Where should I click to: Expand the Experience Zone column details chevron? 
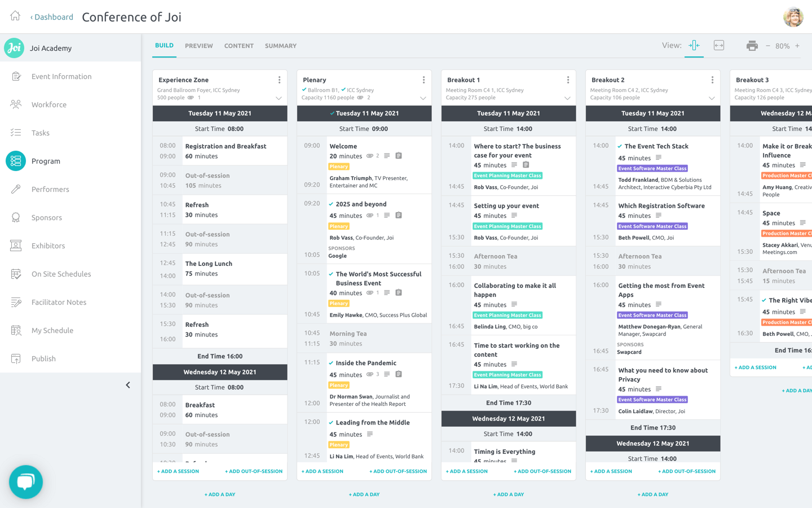click(279, 98)
